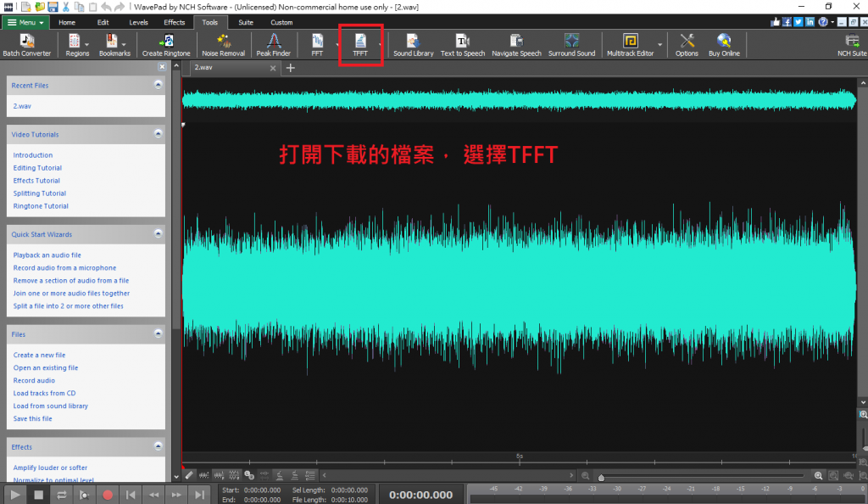868x504 pixels.
Task: Open the Sound Library
Action: click(x=413, y=45)
